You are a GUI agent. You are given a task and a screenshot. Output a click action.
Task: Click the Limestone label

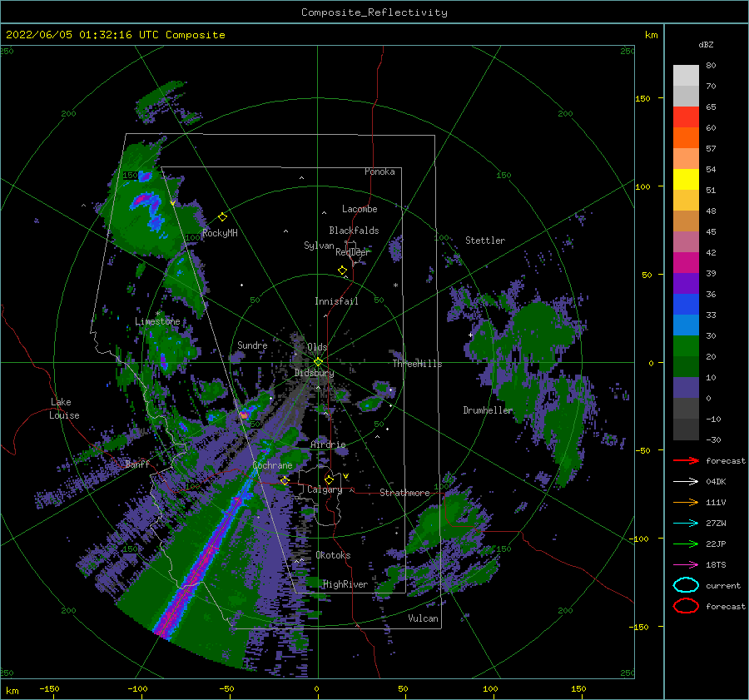(157, 321)
